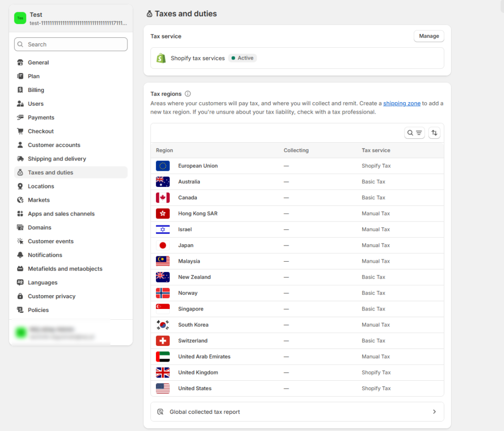This screenshot has height=431, width=504.
Task: Click the Japan flag icon
Action: (x=163, y=246)
